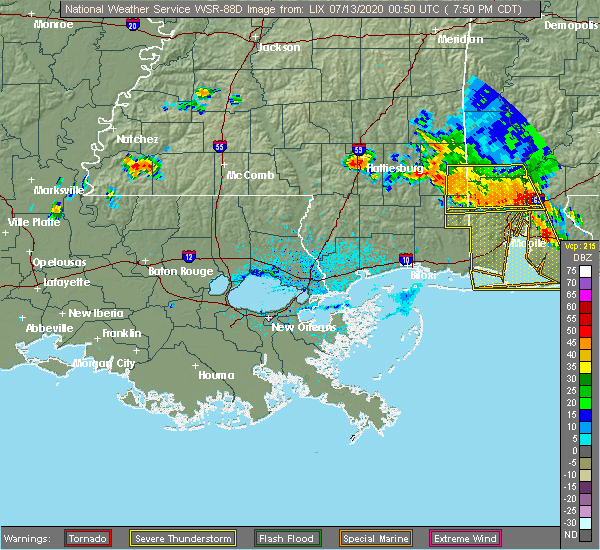This screenshot has width=600, height=550.
Task: Click the Jackson city label
Action: (x=279, y=47)
